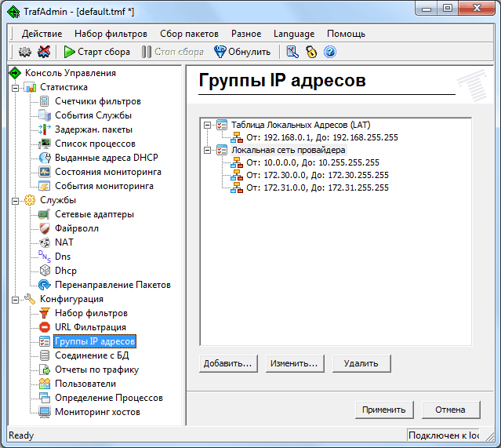501x448 pixels.
Task: Click the gear with red X toolbar icon
Action: tap(44, 52)
